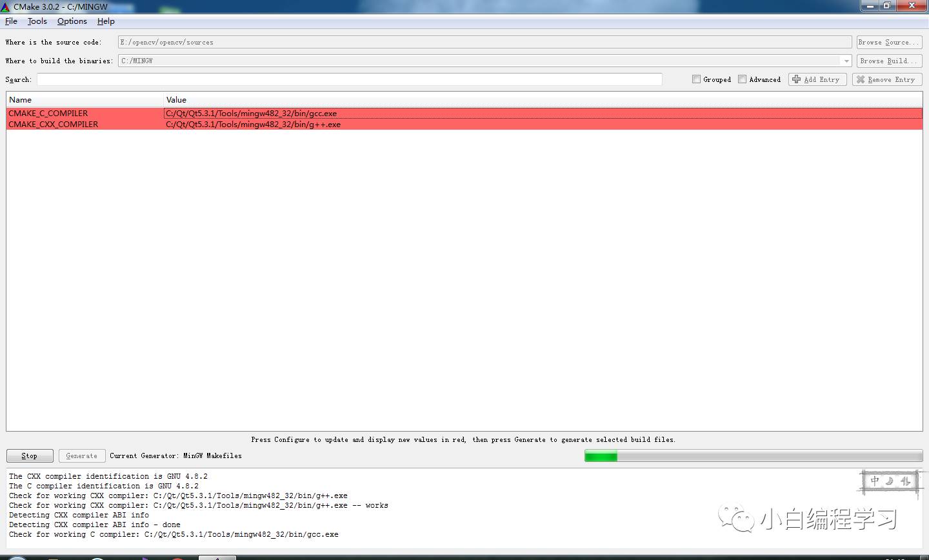929x560 pixels.
Task: Click Browse Source button
Action: coord(889,42)
